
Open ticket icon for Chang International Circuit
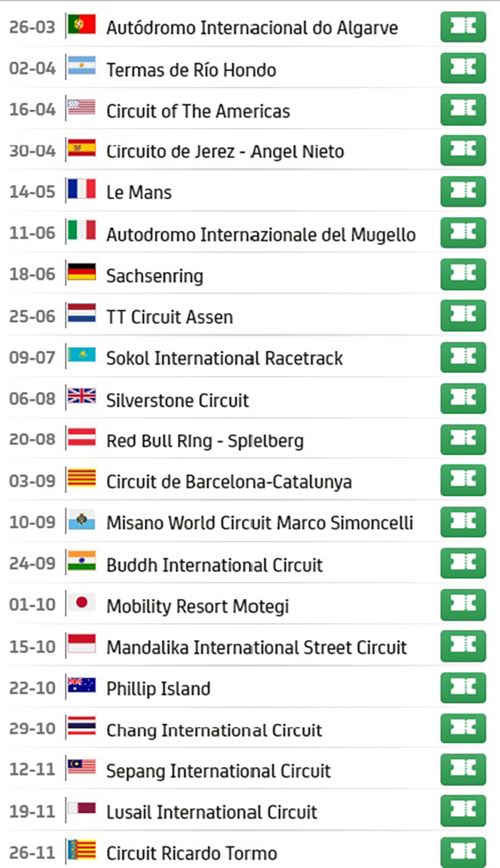click(x=463, y=728)
